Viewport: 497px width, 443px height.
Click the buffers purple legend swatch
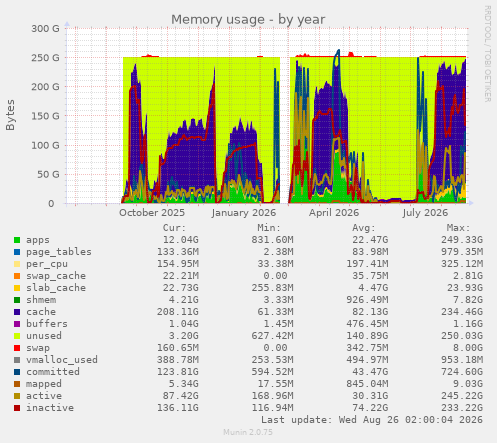tap(17, 324)
